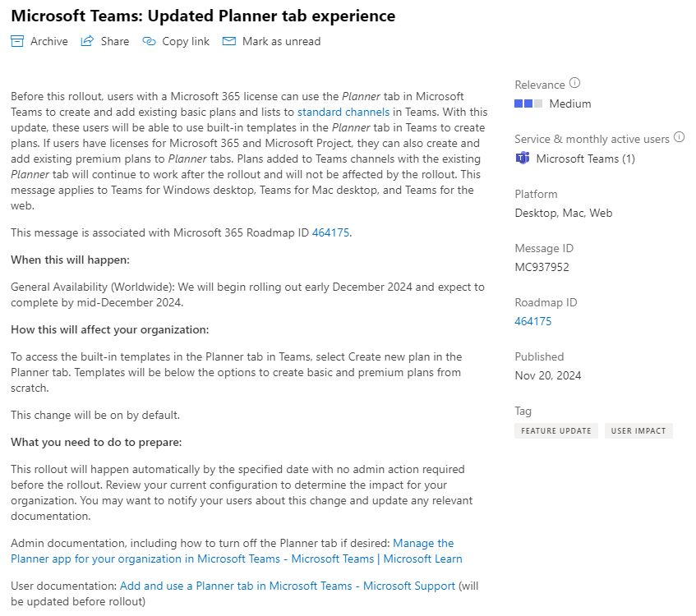The height and width of the screenshot is (616, 696).
Task: Open the Relevance info tooltip icon
Action: pyautogui.click(x=573, y=82)
